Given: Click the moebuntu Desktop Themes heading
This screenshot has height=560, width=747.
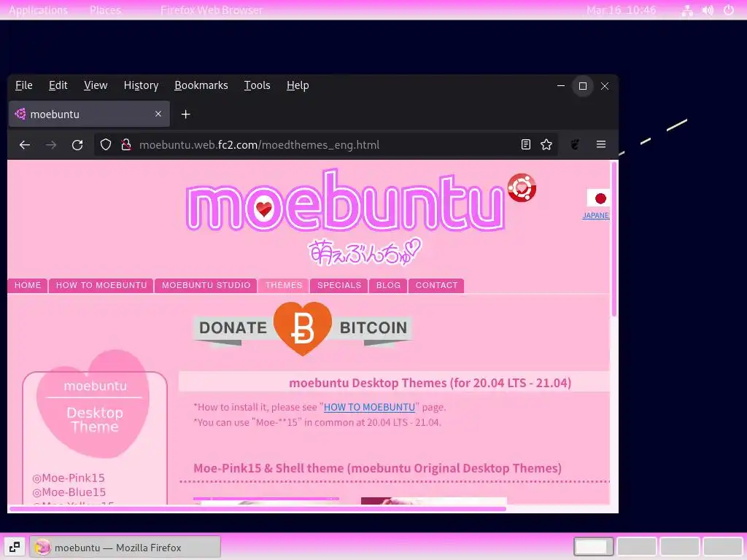Looking at the screenshot, I should coord(430,383).
